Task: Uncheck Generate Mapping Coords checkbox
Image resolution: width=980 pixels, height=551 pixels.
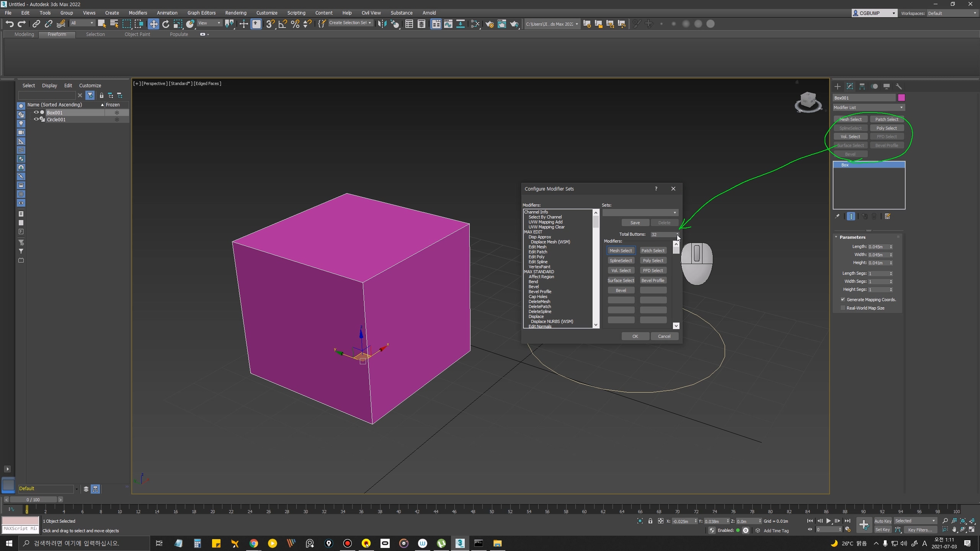Action: pos(843,300)
